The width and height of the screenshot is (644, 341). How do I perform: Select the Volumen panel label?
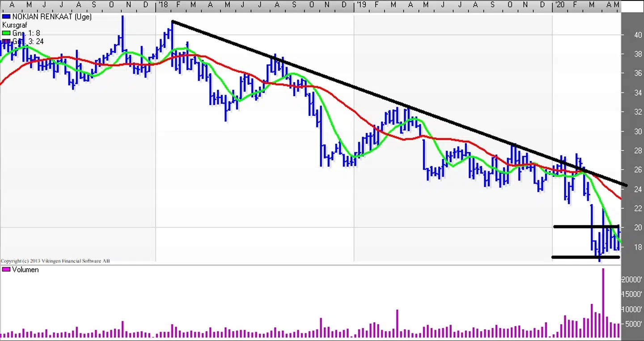click(25, 269)
